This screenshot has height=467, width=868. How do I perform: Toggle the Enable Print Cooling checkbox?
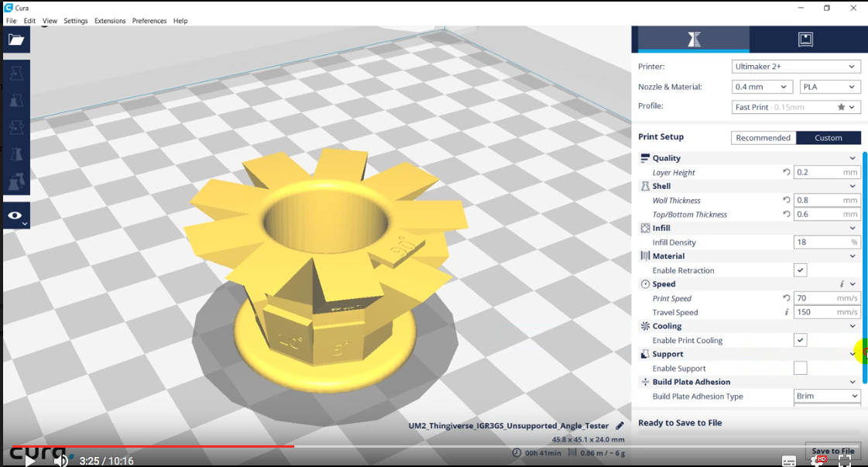[x=800, y=339]
